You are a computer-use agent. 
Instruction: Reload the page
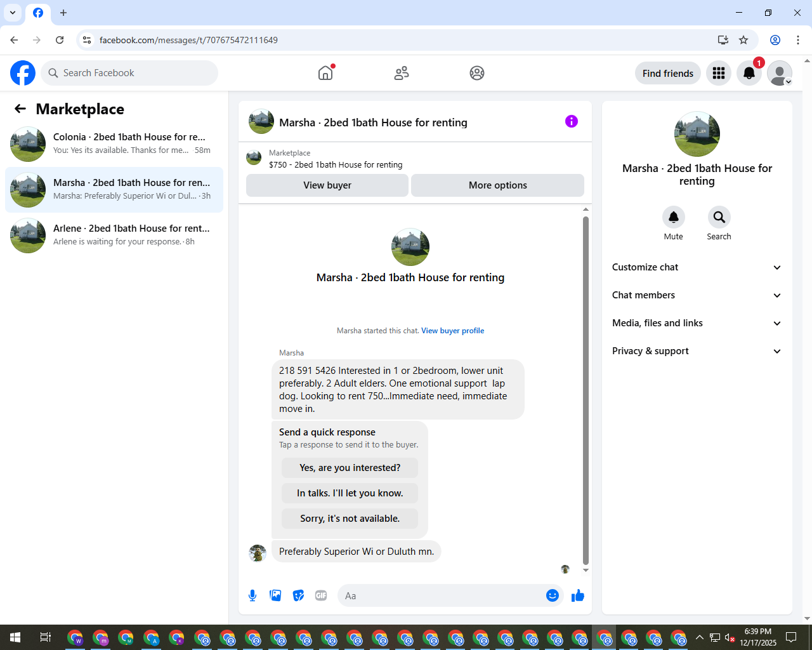pyautogui.click(x=60, y=40)
